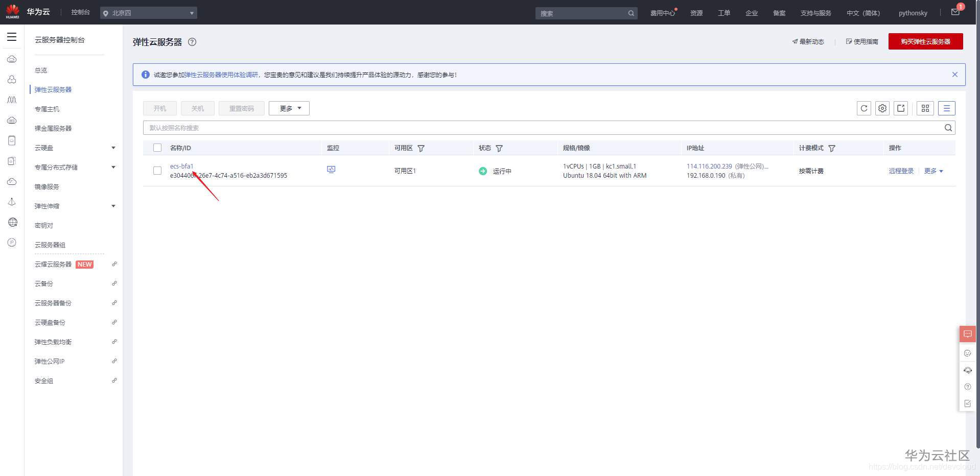Open the red feedback chat widget
This screenshot has height=476, width=980.
click(x=968, y=334)
